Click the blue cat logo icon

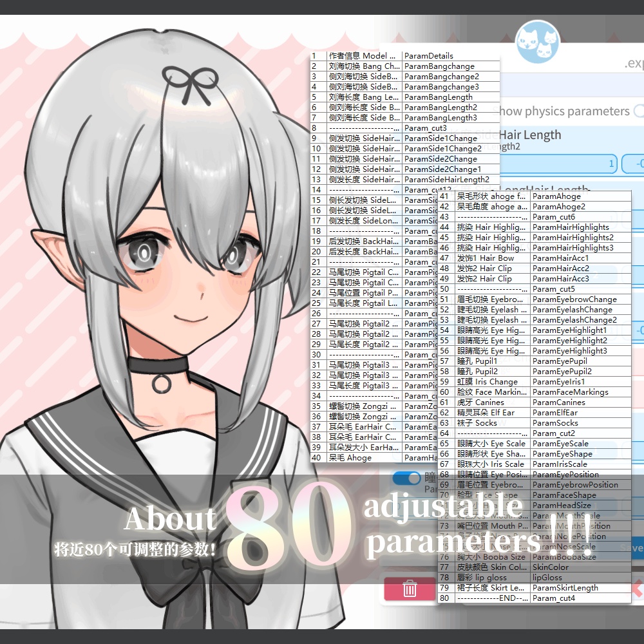pos(537,42)
